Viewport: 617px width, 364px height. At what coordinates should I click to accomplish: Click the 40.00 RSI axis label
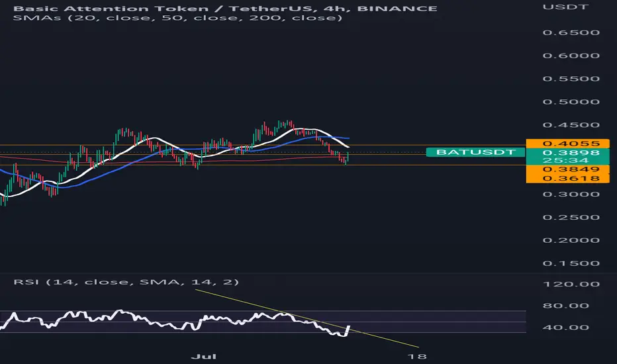(x=566, y=328)
